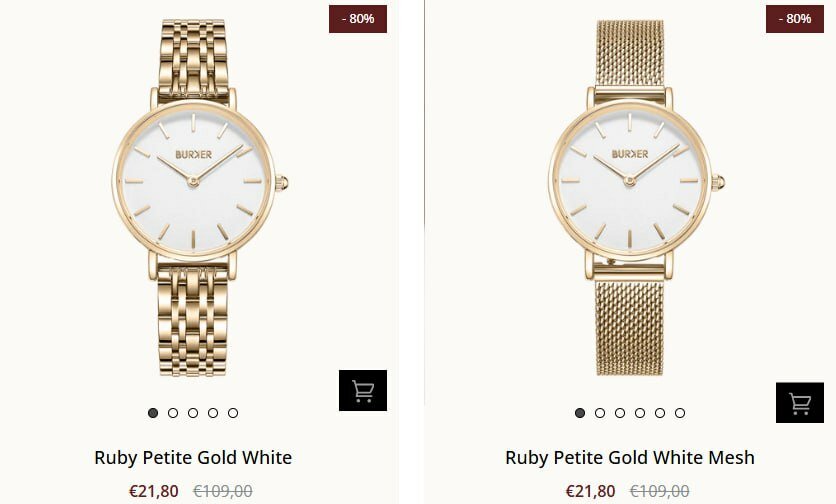836x504 pixels.
Task: Show second image of Gold White watch
Action: click(x=173, y=413)
